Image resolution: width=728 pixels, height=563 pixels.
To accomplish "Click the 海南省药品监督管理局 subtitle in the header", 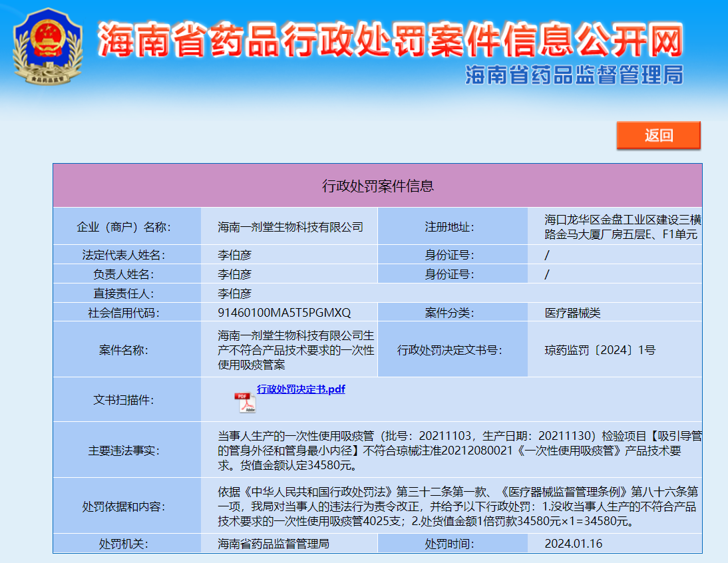I will 574,75.
